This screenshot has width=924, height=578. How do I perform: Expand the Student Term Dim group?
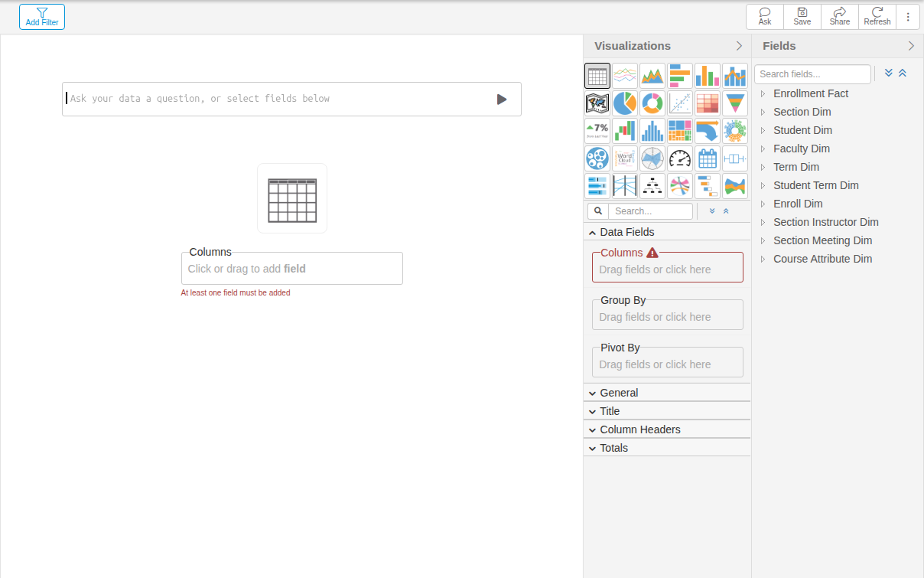(763, 185)
